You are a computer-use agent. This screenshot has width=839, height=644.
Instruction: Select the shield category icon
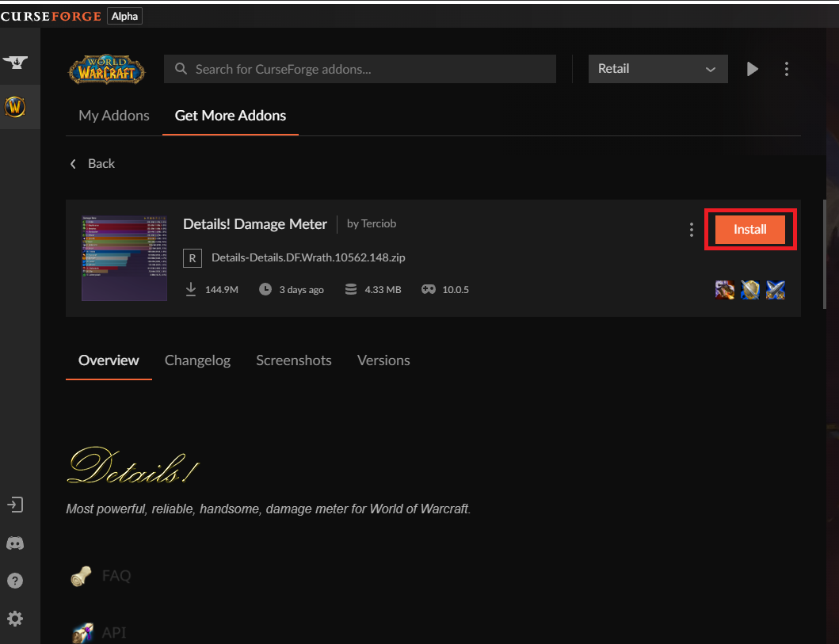(x=749, y=290)
